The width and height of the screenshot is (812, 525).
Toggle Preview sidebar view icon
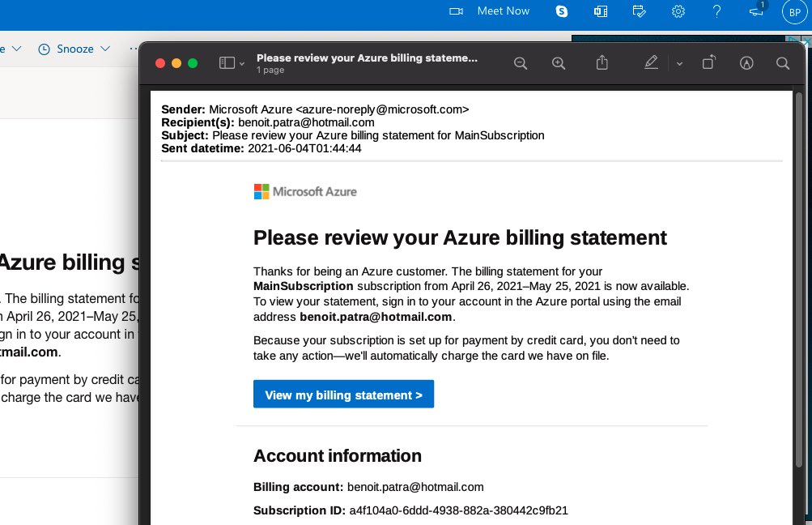coord(227,63)
